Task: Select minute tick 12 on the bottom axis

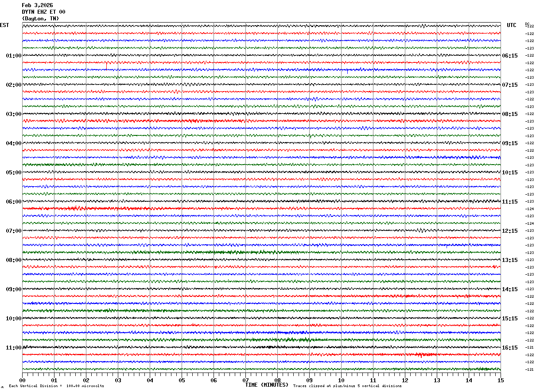Action: click(405, 380)
